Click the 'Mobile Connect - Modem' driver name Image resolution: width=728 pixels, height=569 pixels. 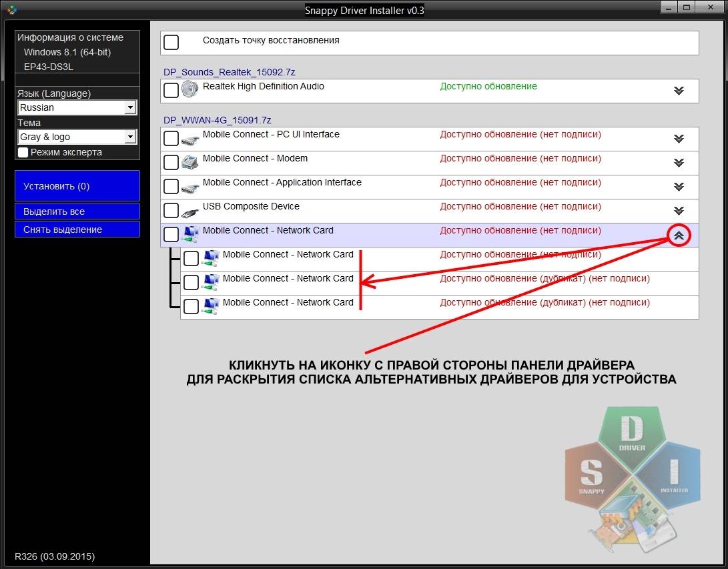[x=255, y=158]
